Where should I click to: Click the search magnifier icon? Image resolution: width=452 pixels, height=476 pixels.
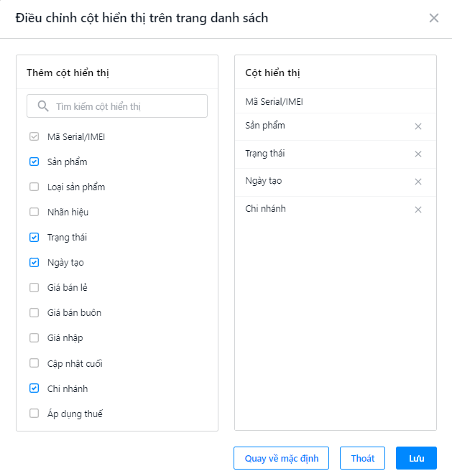tap(43, 106)
